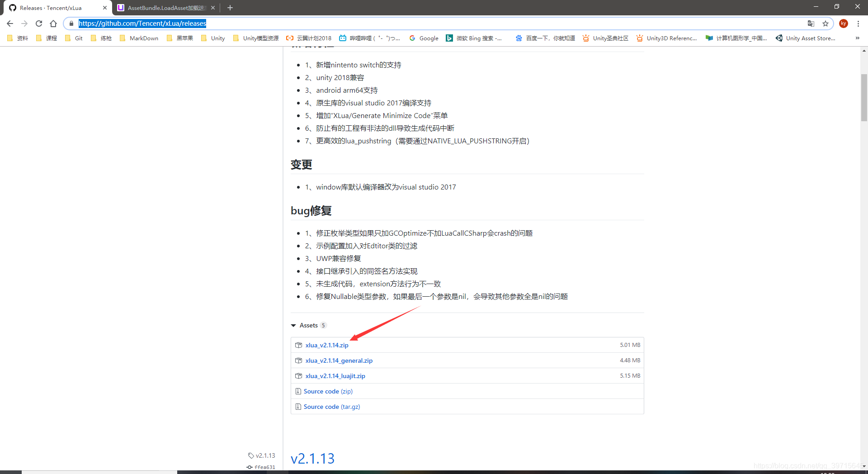Click the package icon beside xlua_v2.1.14_general.zip
Image resolution: width=868 pixels, height=474 pixels.
[298, 360]
